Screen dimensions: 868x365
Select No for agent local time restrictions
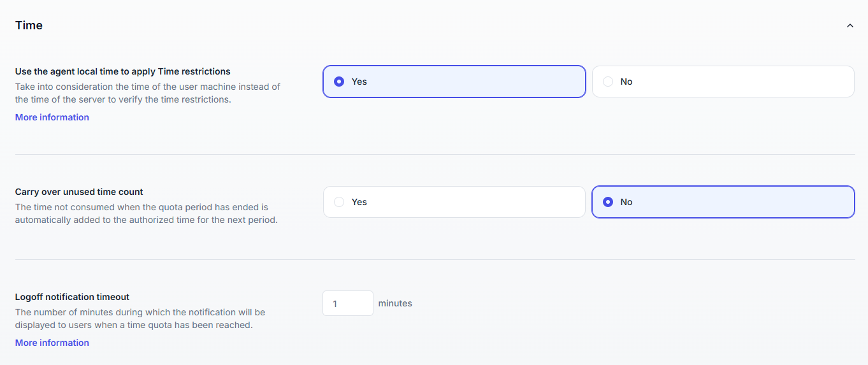point(723,82)
